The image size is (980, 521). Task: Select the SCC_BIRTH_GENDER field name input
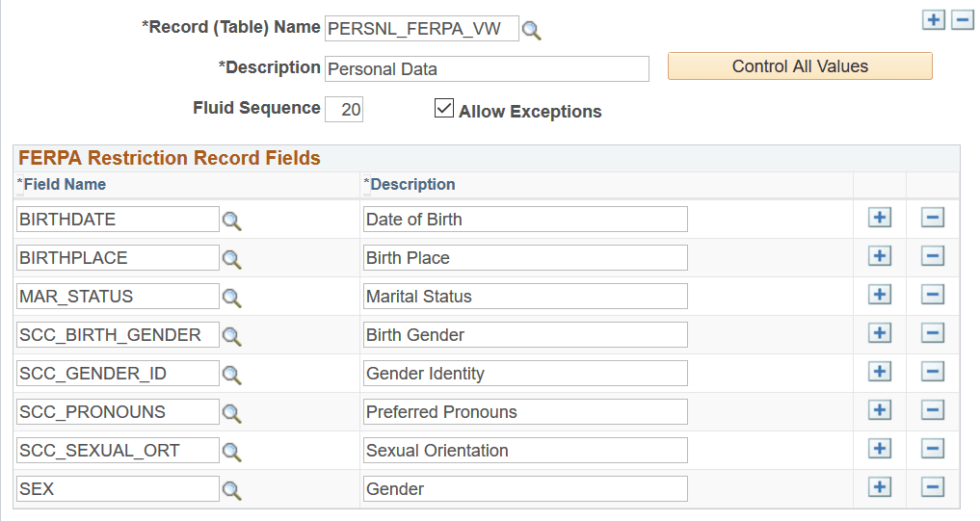(119, 334)
